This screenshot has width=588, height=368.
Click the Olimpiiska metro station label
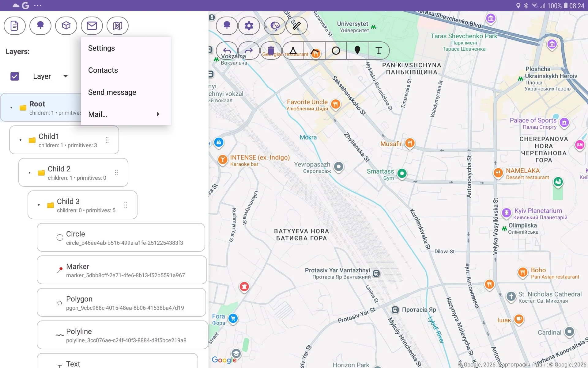523,228
